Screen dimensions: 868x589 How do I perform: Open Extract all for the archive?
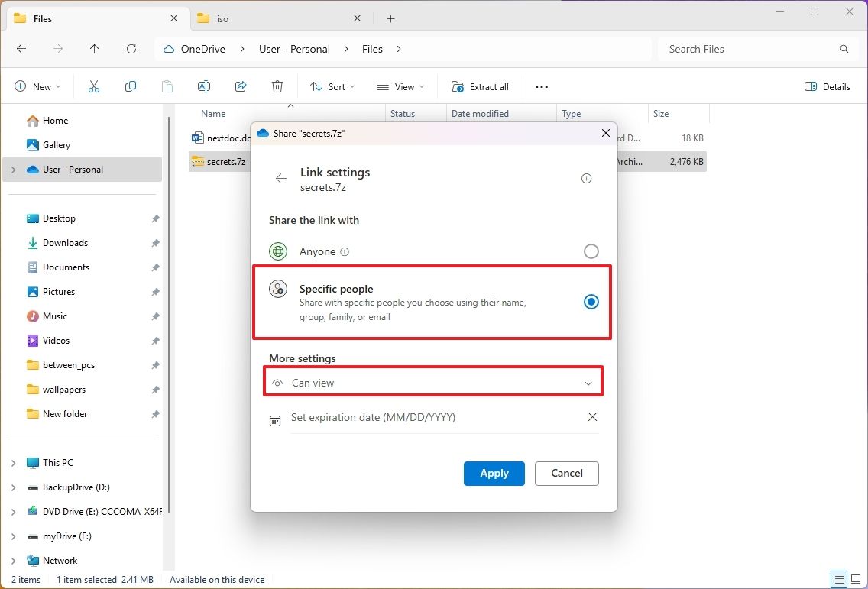coord(480,86)
